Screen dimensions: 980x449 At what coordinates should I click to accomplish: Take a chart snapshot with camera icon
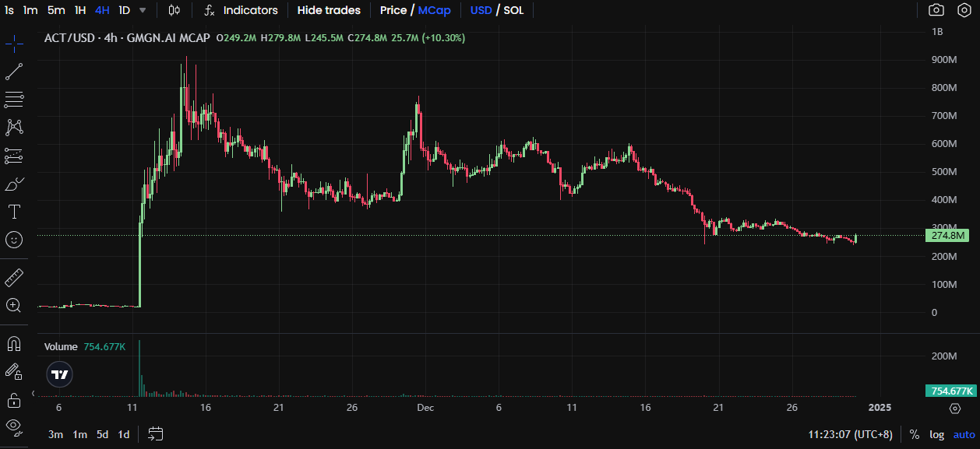(936, 10)
